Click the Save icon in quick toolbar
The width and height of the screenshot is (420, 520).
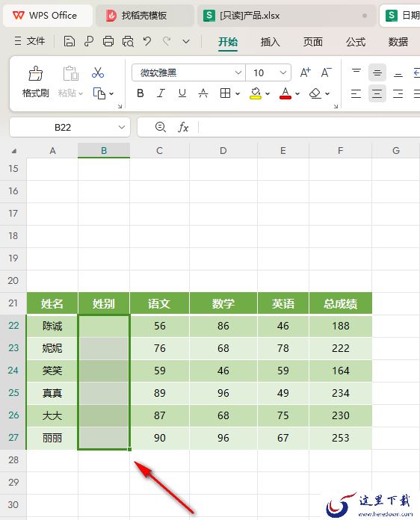click(69, 41)
